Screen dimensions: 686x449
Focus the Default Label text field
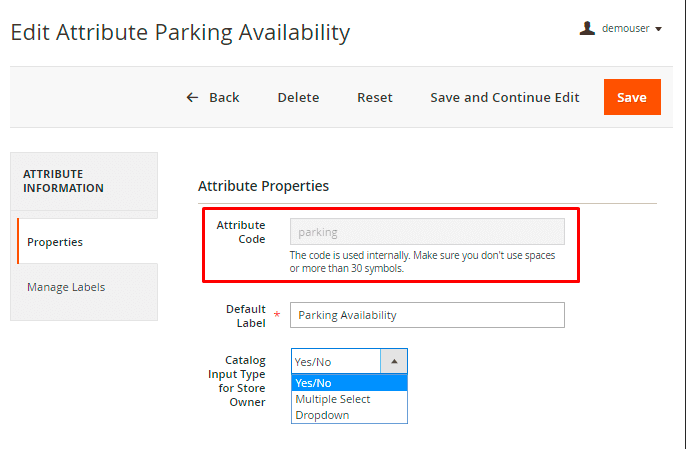point(427,315)
